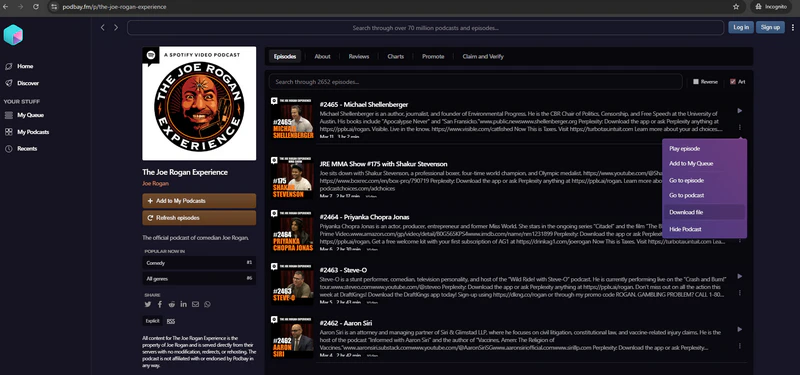
Task: Click Add to My Podcasts button
Action: [x=199, y=201]
